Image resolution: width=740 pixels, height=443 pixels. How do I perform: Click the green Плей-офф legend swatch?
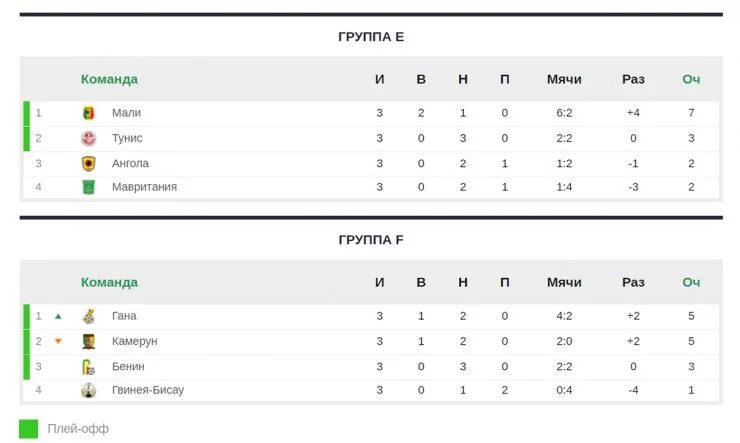[28, 429]
